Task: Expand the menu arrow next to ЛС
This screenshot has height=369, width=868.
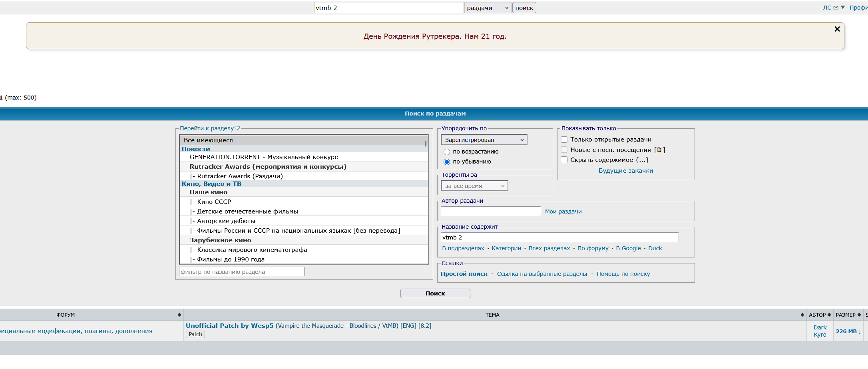Action: (843, 7)
